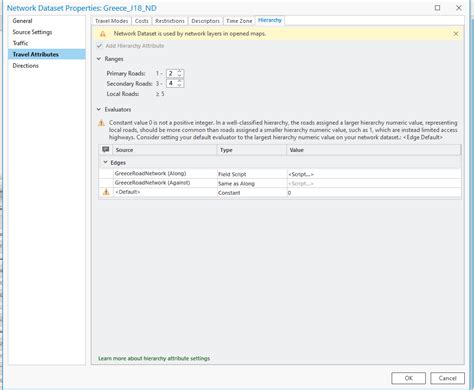
Task: Select the GreeceRoadNetwork (Along) row
Action: pyautogui.click(x=280, y=174)
